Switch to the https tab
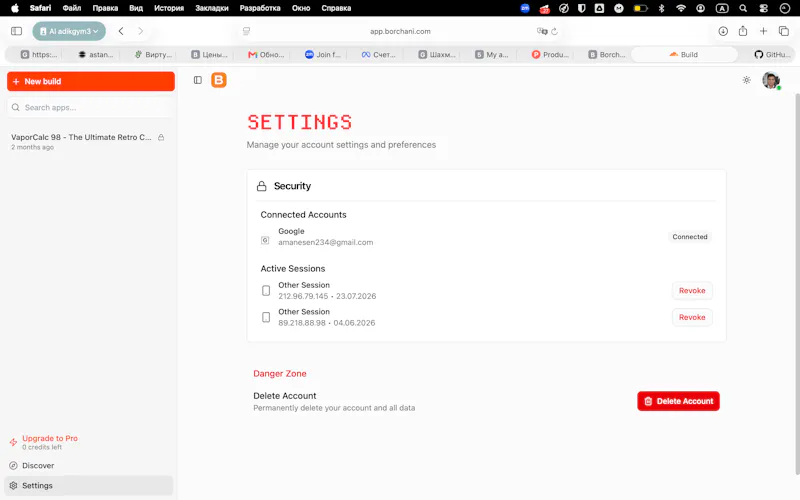The height and width of the screenshot is (500, 800). (x=39, y=55)
